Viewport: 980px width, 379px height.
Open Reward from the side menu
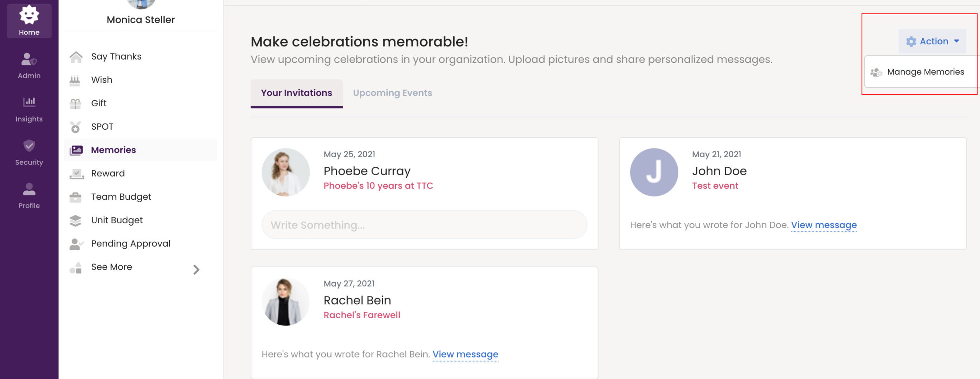tap(108, 173)
